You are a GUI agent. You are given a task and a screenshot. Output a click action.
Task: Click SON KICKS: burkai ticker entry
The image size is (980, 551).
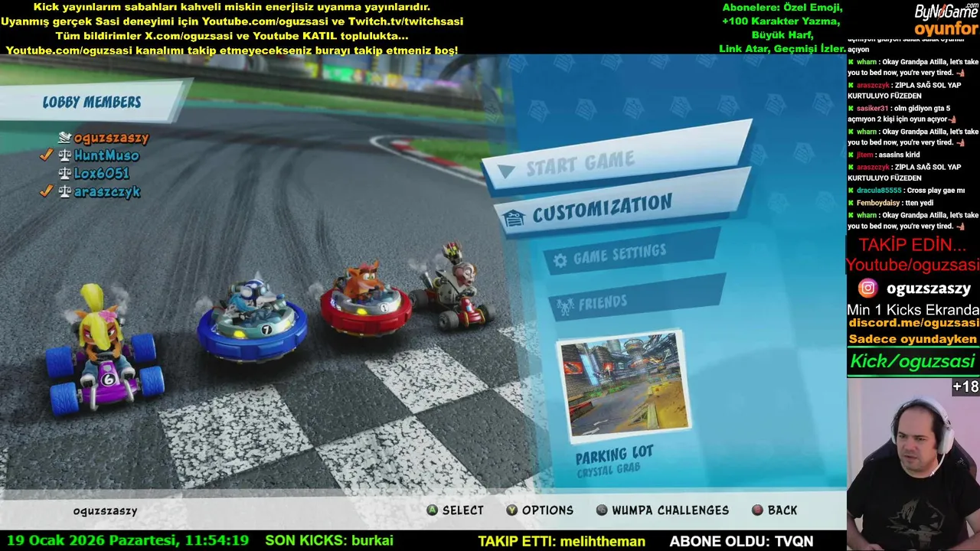(x=329, y=540)
